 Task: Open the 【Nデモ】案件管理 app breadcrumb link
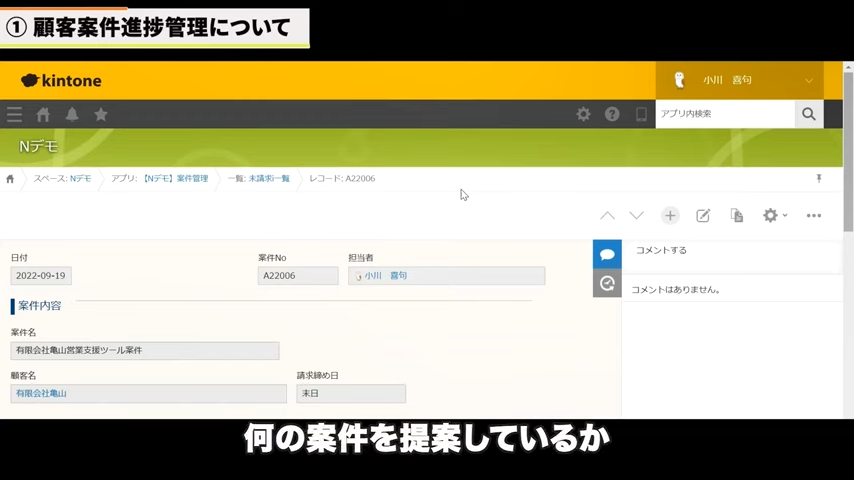click(175, 179)
